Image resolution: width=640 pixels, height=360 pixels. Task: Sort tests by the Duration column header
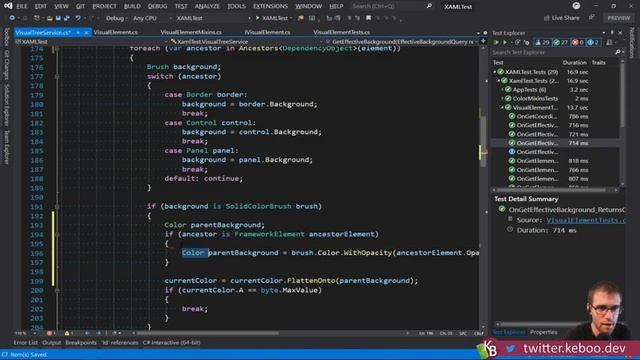[574, 62]
